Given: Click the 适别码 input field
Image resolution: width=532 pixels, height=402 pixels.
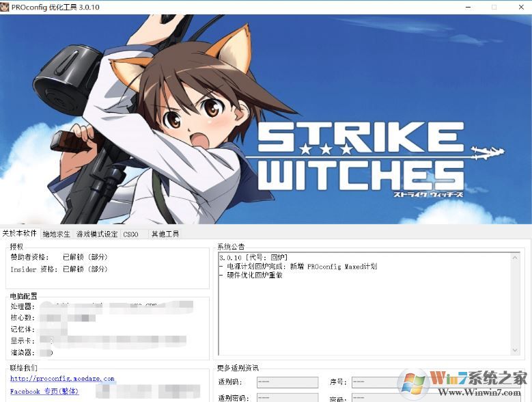Looking at the screenshot, I should (x=288, y=382).
